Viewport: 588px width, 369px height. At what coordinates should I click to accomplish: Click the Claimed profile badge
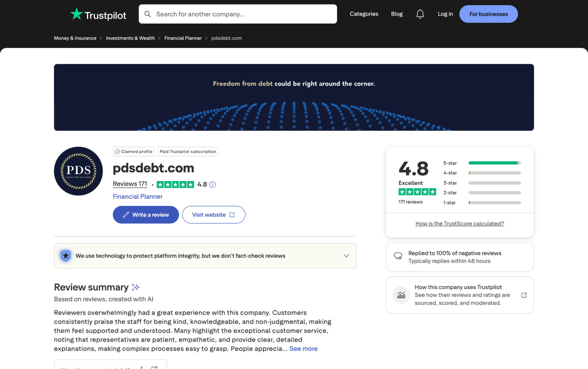pyautogui.click(x=134, y=151)
